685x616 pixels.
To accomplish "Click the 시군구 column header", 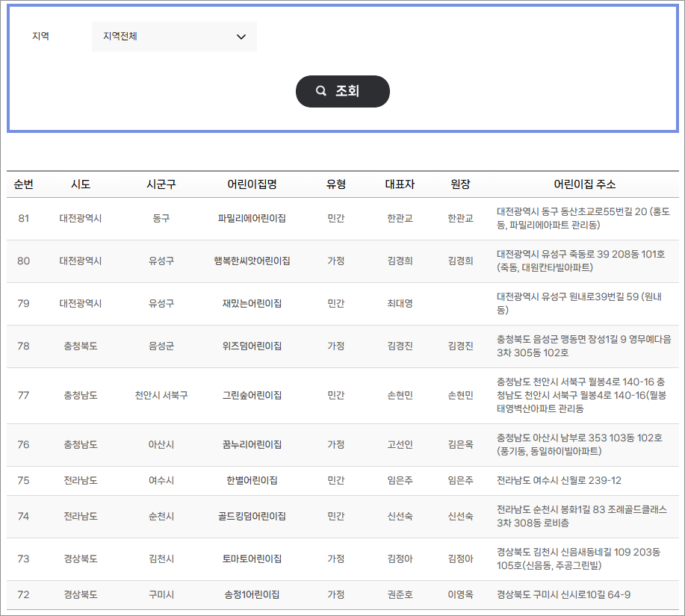I will [160, 184].
